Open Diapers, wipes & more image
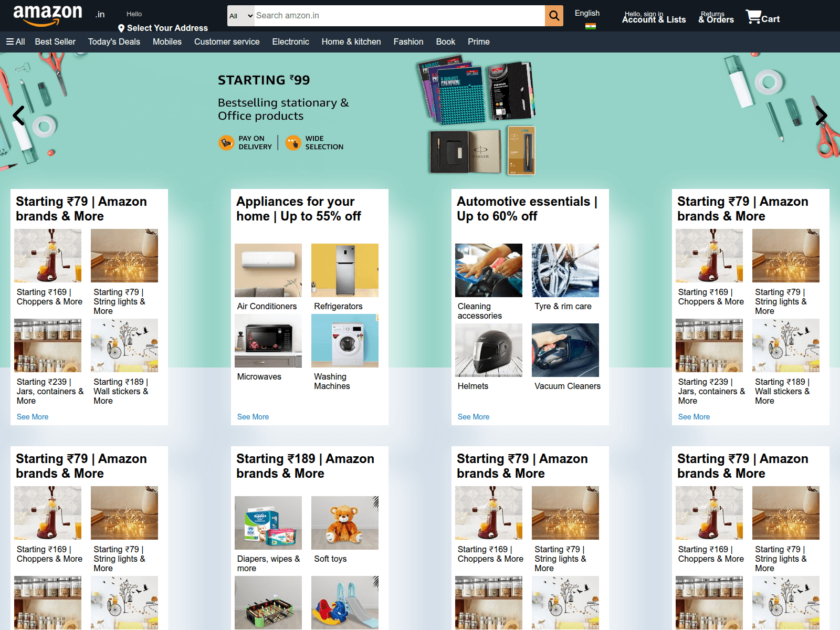The image size is (840, 630). pyautogui.click(x=268, y=523)
